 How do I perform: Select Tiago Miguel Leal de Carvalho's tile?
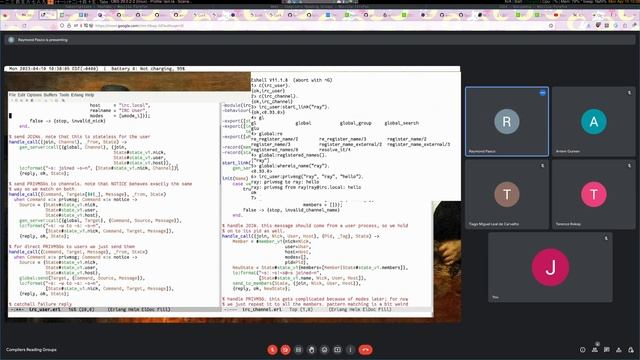click(x=507, y=194)
